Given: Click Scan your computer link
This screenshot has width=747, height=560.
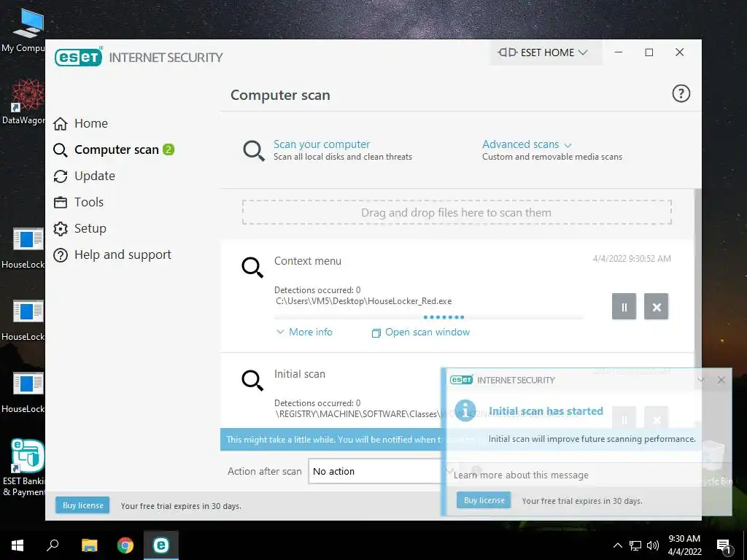Looking at the screenshot, I should (x=322, y=144).
